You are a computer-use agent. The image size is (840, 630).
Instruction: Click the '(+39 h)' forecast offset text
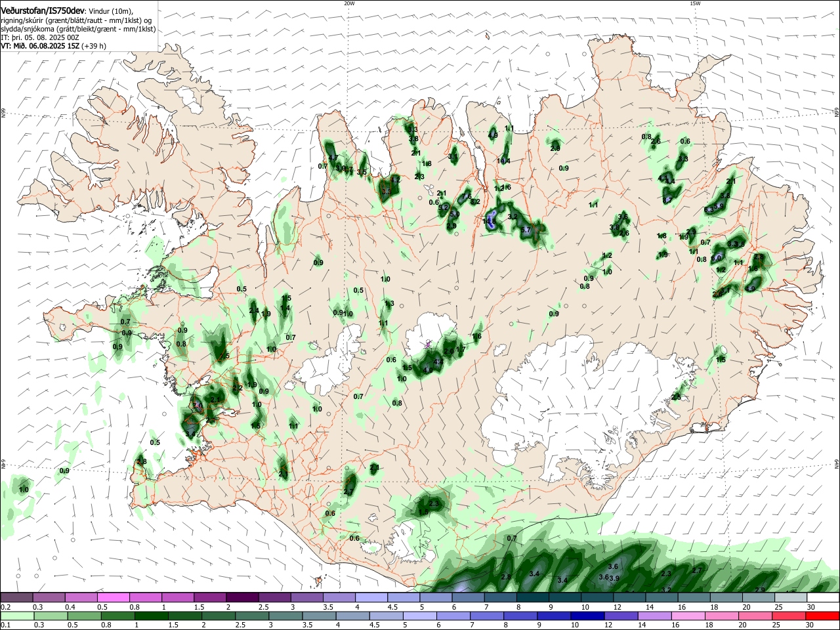coord(94,46)
